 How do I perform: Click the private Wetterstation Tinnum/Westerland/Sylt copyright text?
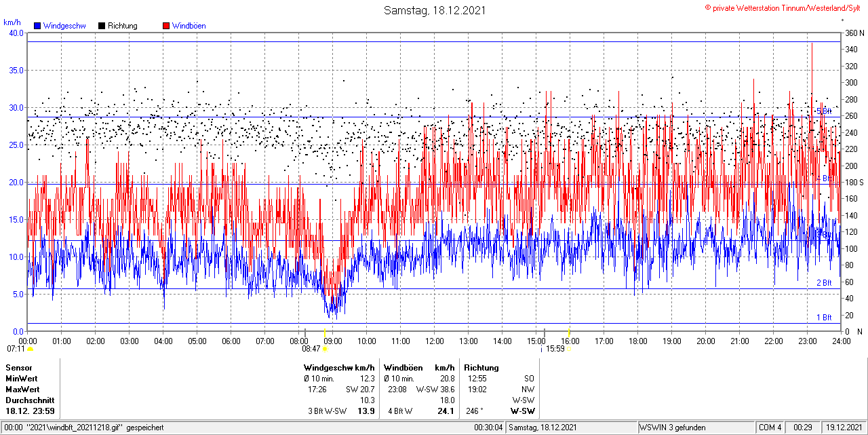pos(784,7)
